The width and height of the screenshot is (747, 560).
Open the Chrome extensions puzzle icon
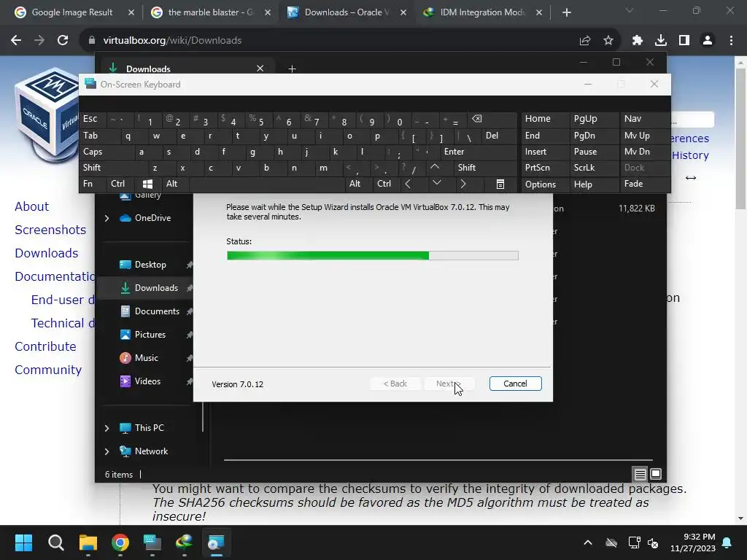(x=637, y=41)
